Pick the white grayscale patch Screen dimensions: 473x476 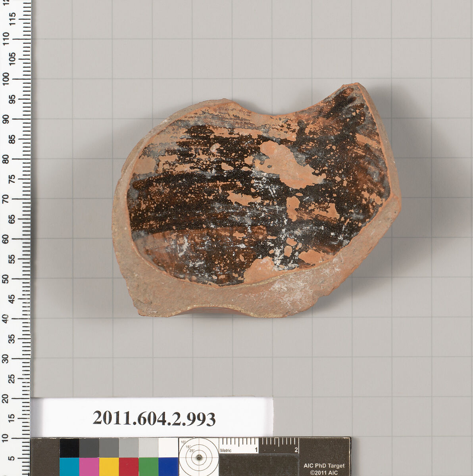tap(168, 448)
